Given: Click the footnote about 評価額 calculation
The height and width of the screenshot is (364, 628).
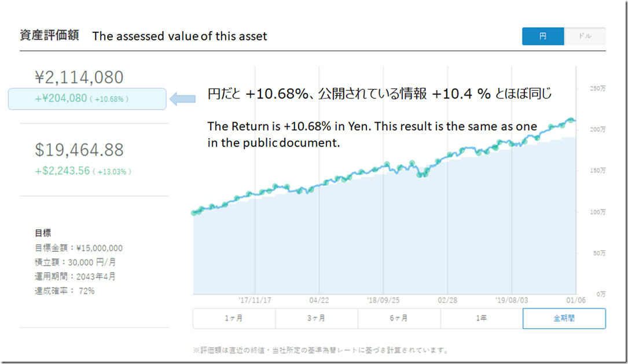Looking at the screenshot, I should click(x=320, y=350).
